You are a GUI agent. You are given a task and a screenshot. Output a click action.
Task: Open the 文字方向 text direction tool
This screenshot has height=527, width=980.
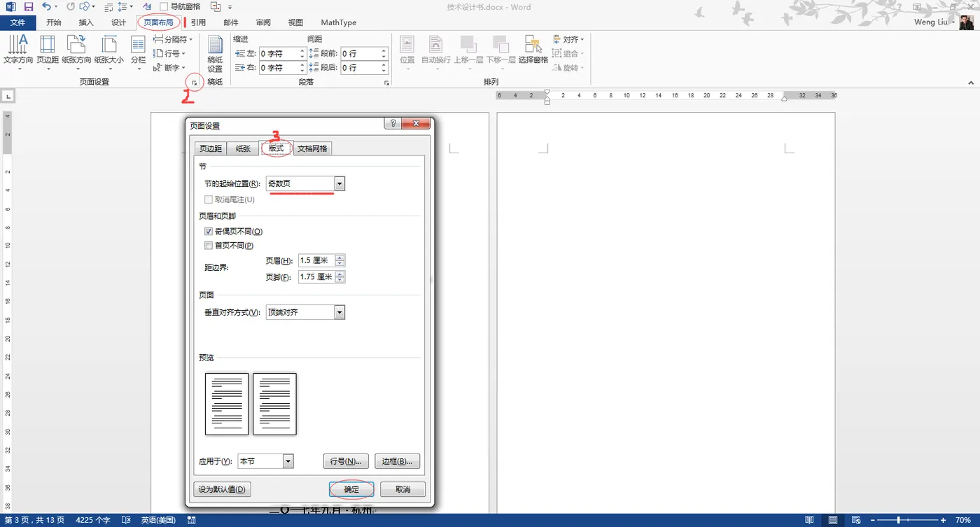coord(18,52)
